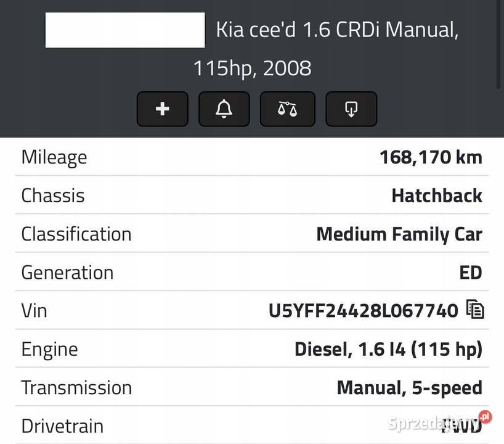
Task: Click the plus icon to add vehicle
Action: pos(162,109)
